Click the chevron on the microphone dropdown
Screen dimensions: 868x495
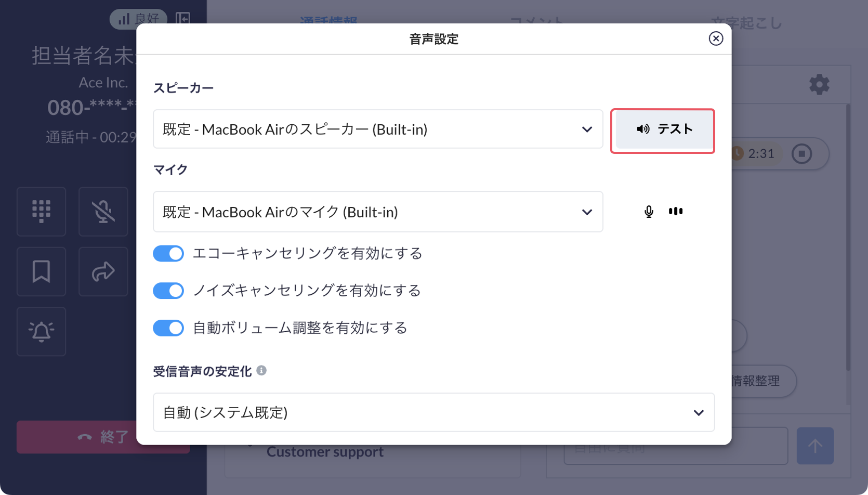[587, 212]
